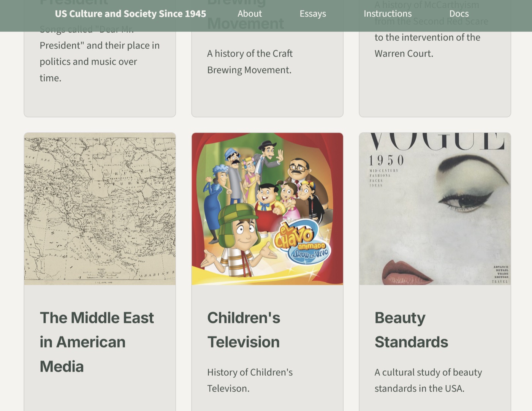
Task: Open the About page in the navbar
Action: coord(250,14)
